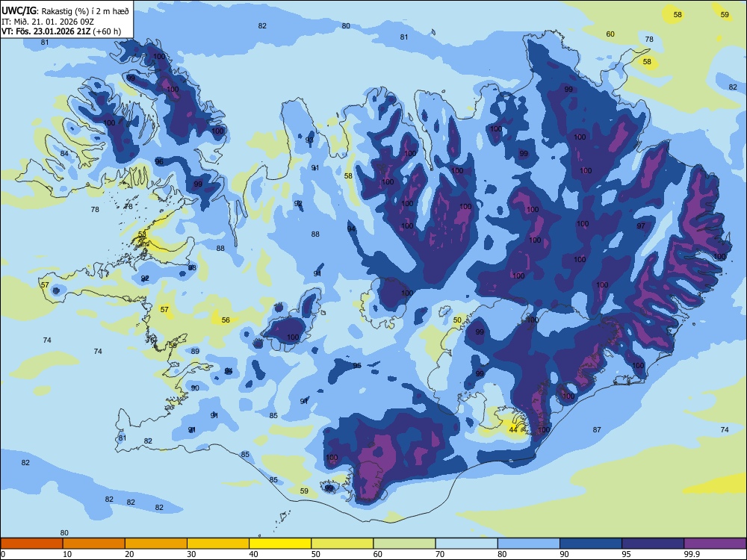Select the purple above-99.9 legend swatch
This screenshot has height=560, width=747.
coord(715,544)
